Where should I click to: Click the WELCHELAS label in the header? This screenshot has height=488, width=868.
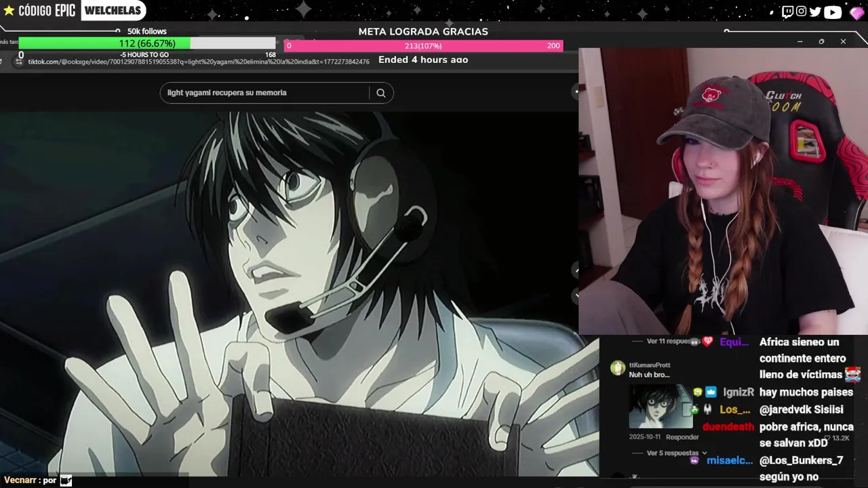113,11
